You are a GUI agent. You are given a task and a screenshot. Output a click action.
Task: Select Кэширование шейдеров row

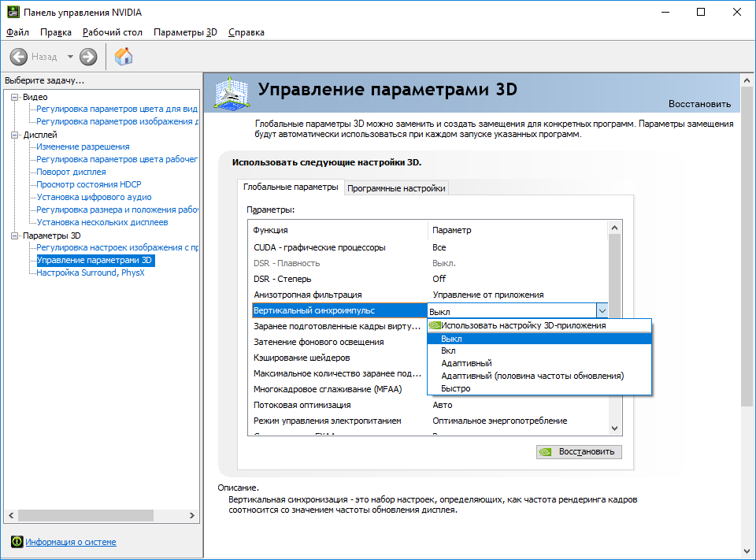coord(339,358)
